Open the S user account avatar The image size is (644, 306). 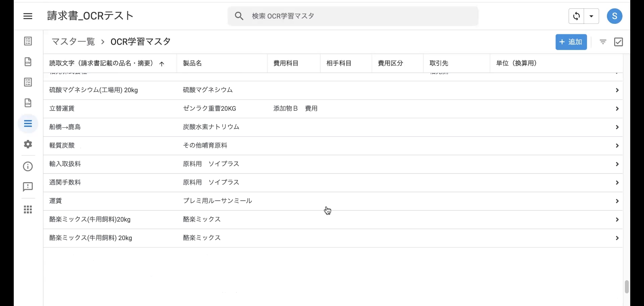click(614, 16)
